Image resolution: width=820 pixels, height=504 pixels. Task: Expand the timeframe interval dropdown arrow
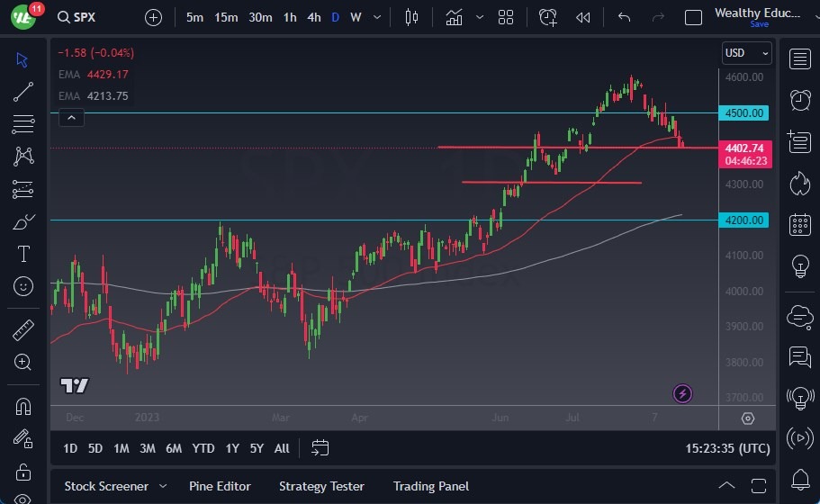pyautogui.click(x=376, y=17)
